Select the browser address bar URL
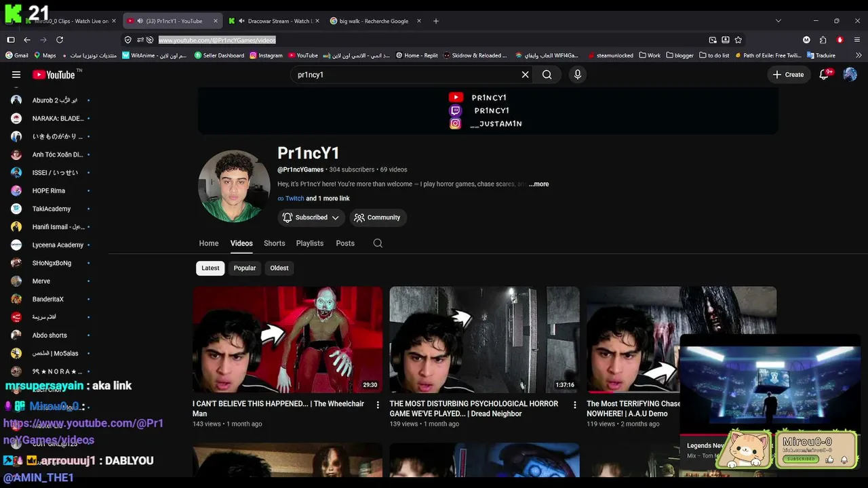868x488 pixels. (x=217, y=40)
